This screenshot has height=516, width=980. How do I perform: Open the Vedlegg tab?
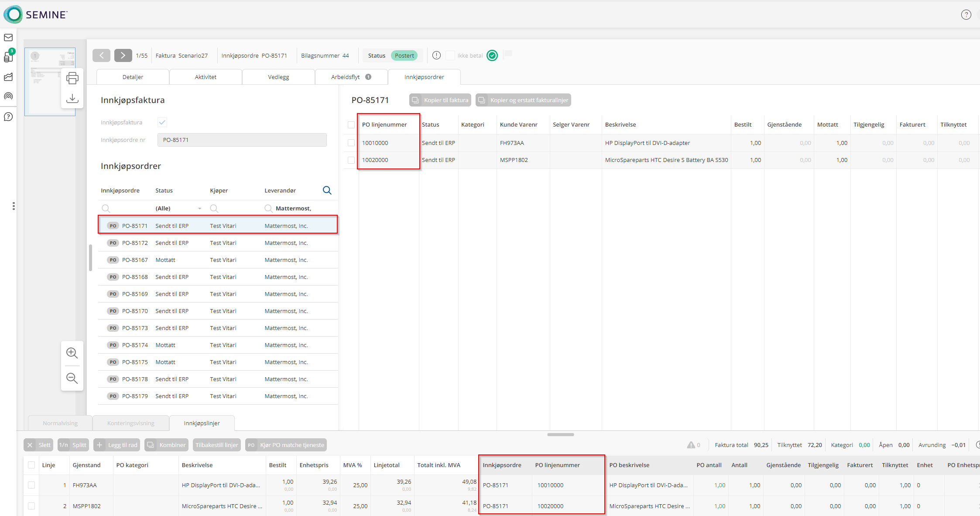(278, 77)
